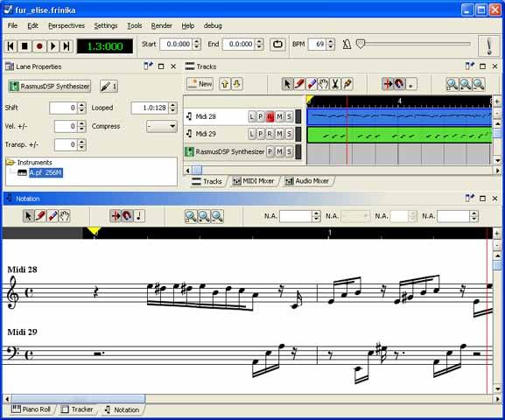This screenshot has height=420, width=505.
Task: Select the hand drag tool in Notation toolbar
Action: tap(65, 216)
